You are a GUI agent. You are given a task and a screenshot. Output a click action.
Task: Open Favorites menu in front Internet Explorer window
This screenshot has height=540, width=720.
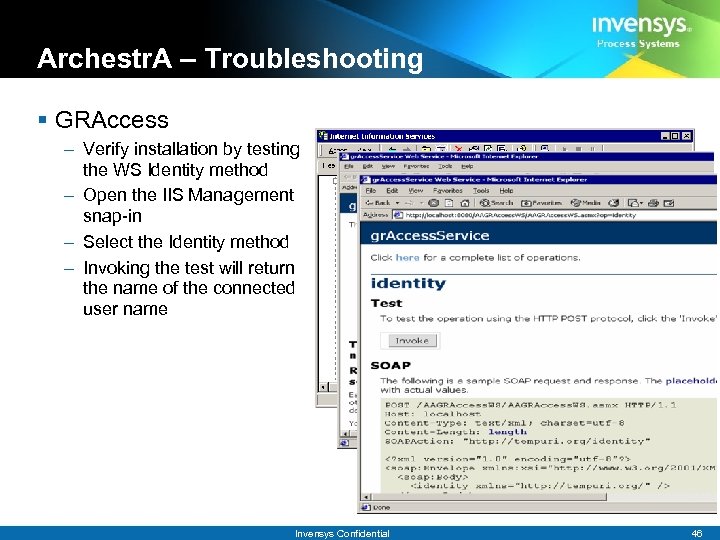click(448, 191)
